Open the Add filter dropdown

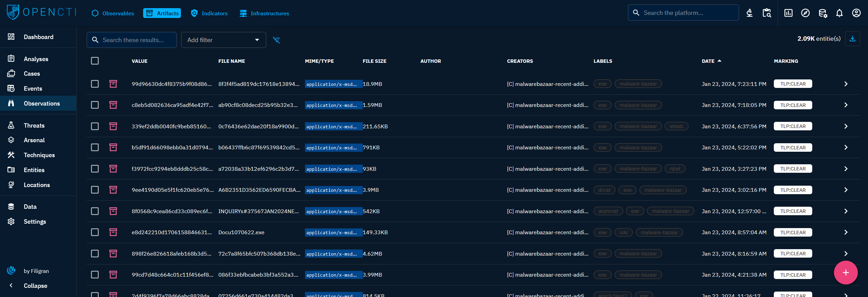click(223, 40)
